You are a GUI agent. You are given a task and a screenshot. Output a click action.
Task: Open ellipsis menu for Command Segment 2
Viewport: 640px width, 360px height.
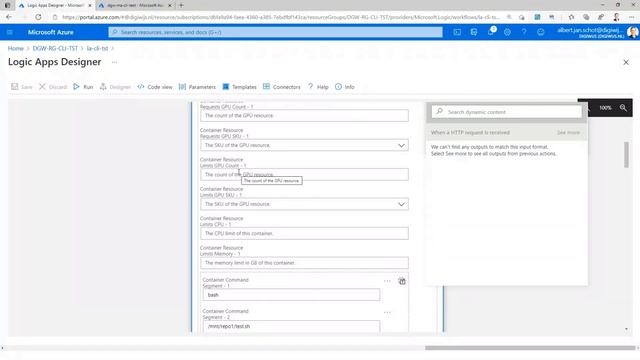pyautogui.click(x=387, y=312)
